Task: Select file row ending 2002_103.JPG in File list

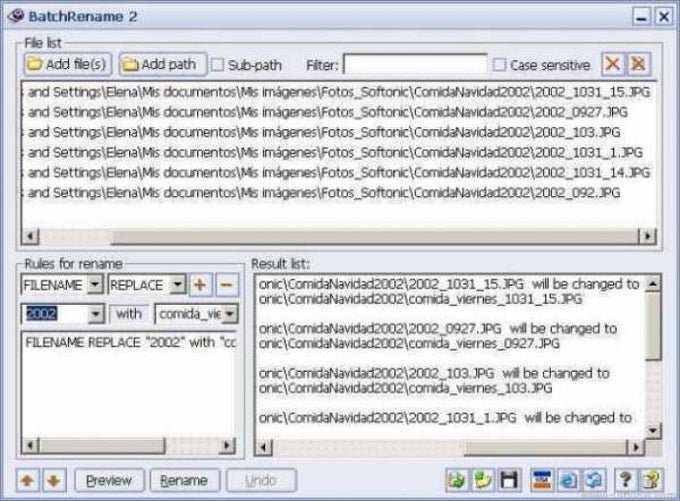Action: point(338,132)
